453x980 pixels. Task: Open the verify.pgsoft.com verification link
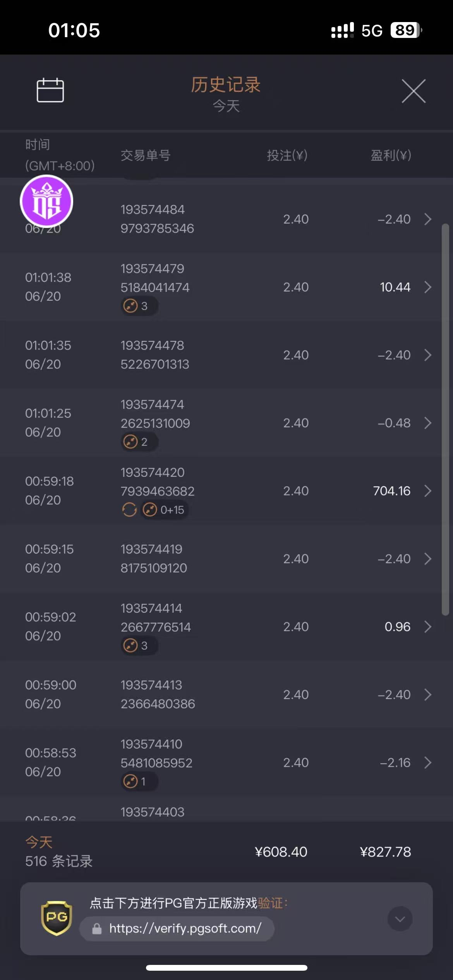point(185,928)
